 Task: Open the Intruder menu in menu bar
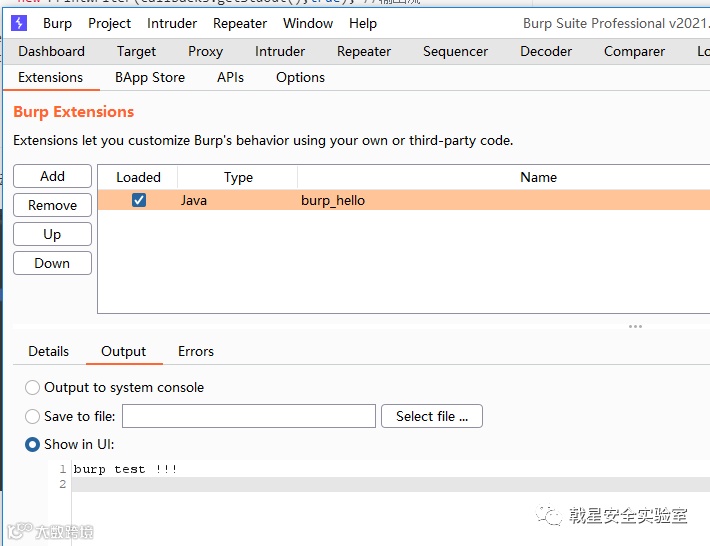[x=172, y=24]
